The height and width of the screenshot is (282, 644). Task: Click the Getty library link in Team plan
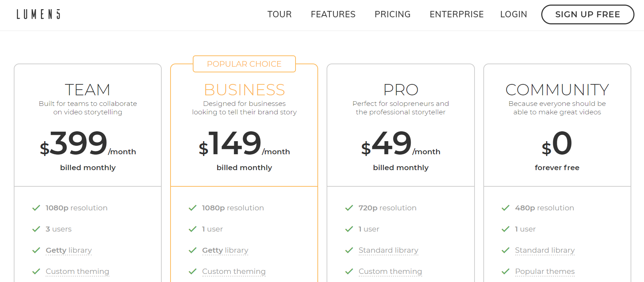[69, 250]
